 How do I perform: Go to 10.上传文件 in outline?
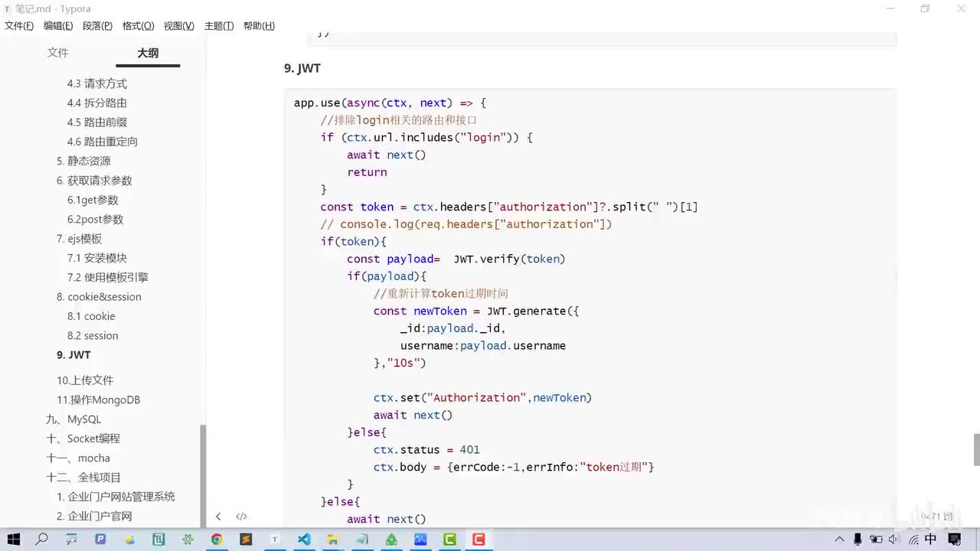85,380
